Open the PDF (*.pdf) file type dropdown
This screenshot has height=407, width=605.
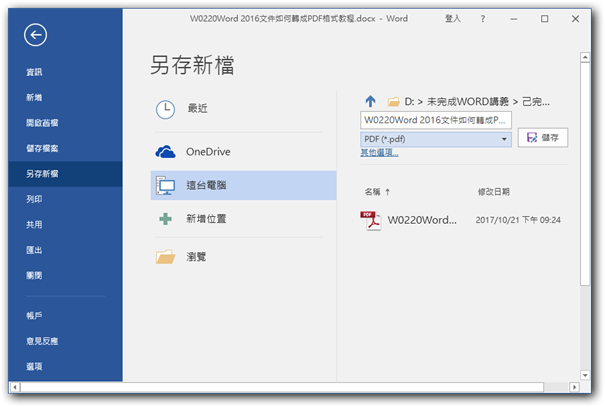(436, 139)
